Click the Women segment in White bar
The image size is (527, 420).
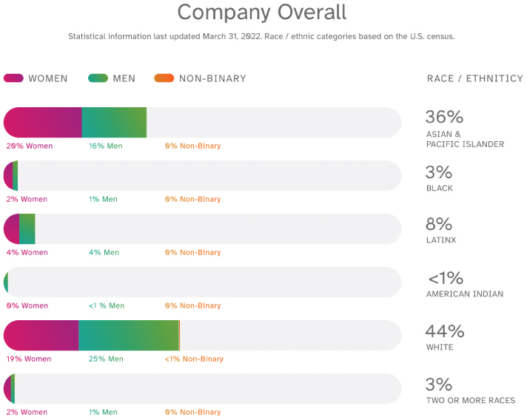coord(41,336)
